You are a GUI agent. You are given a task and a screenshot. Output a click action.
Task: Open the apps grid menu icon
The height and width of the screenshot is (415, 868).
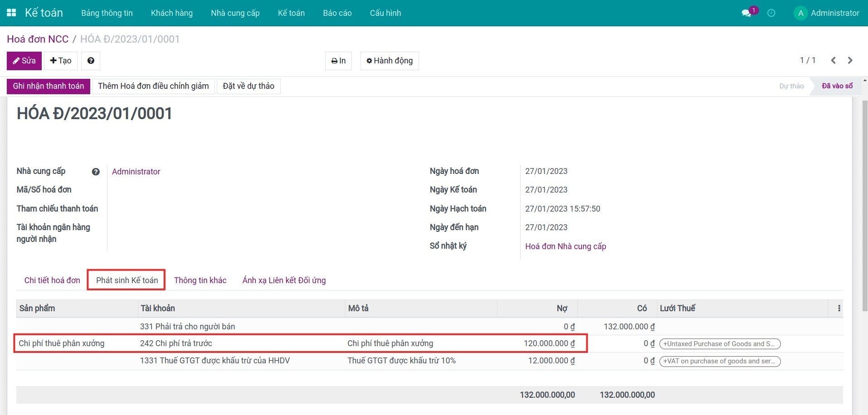click(x=11, y=13)
